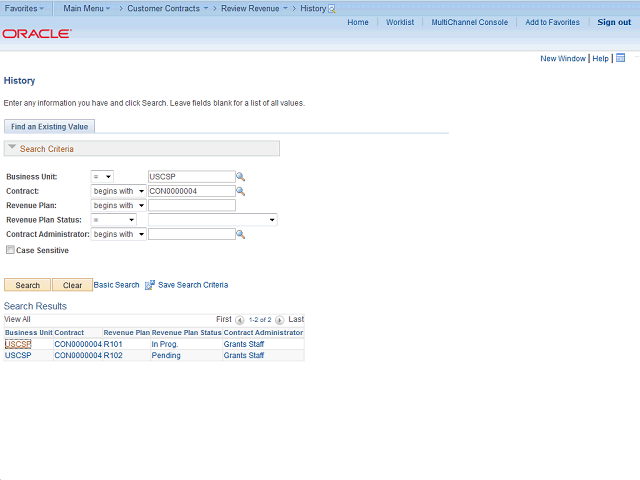Select the R102 revenue plan

pyautogui.click(x=113, y=356)
